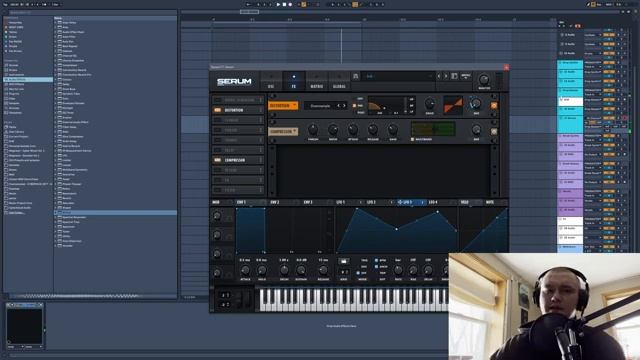
Task: Click the distortion Drive knob
Action: tap(429, 103)
